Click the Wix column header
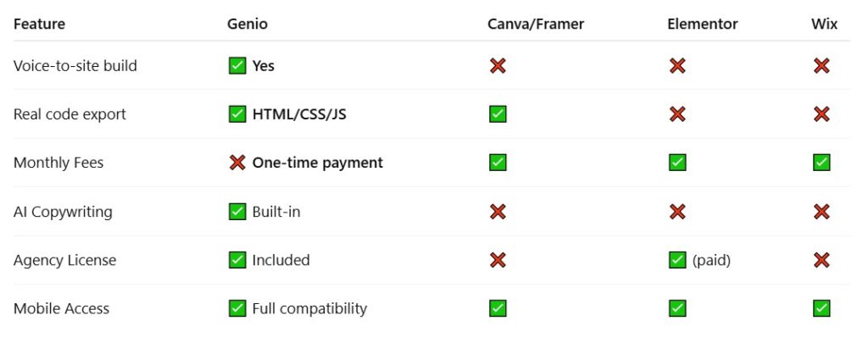 [x=824, y=24]
